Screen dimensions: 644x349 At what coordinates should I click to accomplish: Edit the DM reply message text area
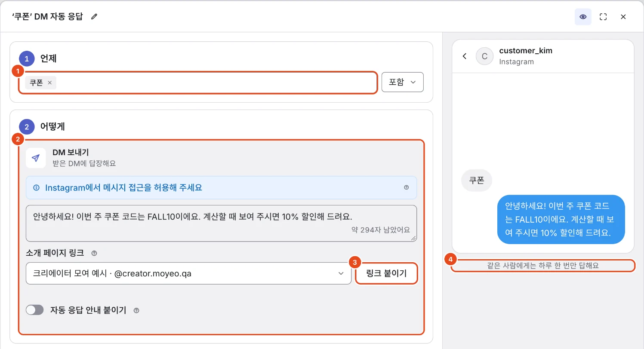(221, 223)
